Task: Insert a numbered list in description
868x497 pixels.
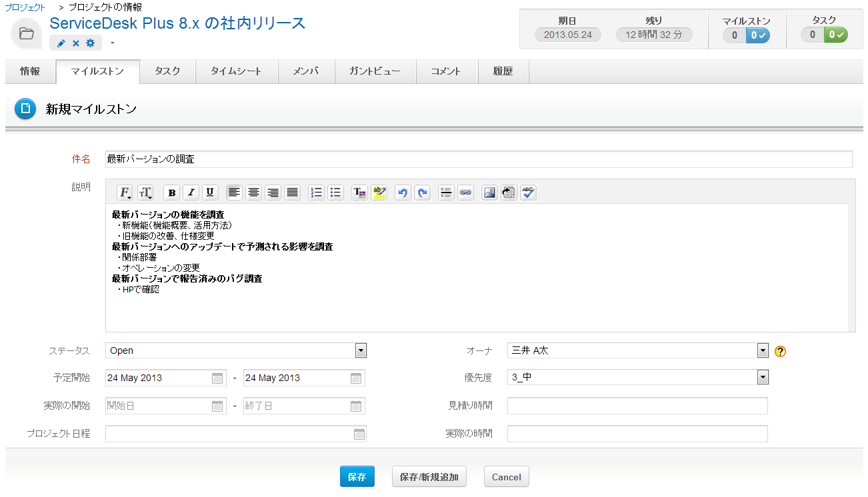Action: (x=317, y=193)
